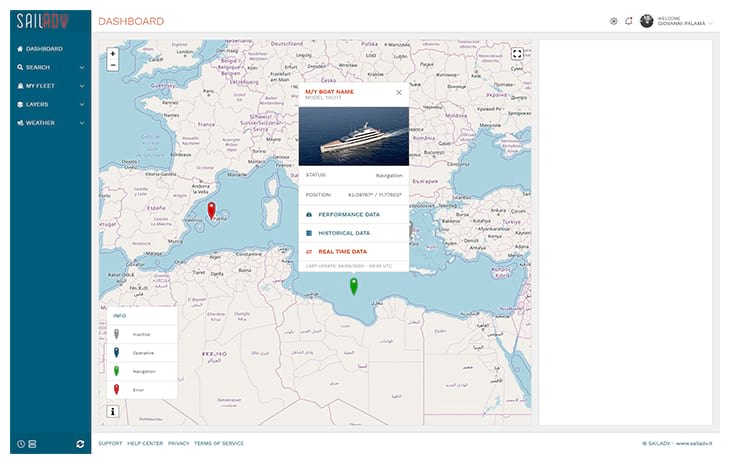
Task: Click the Historical Data table icon
Action: pos(309,233)
